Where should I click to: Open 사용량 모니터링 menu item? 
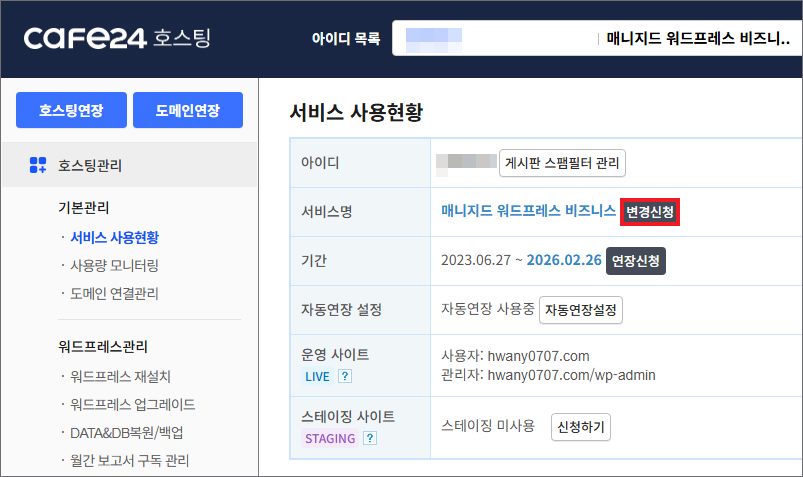tap(114, 265)
